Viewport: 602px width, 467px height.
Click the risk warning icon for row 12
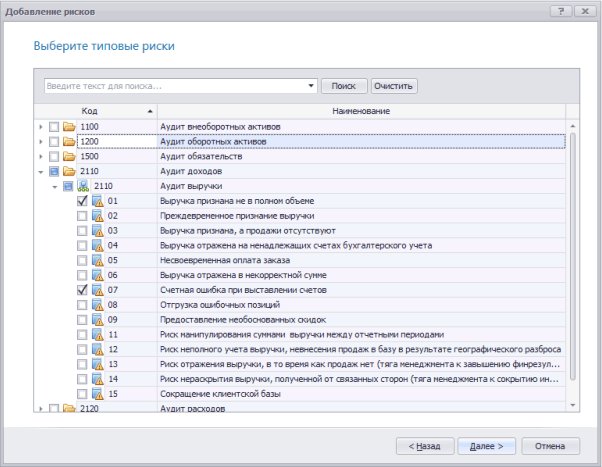[x=98, y=349]
